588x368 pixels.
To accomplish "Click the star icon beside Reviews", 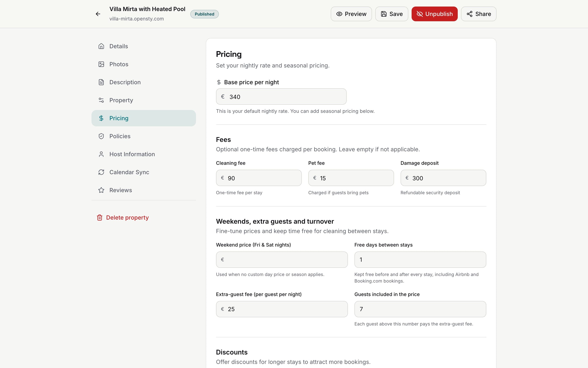I will (x=101, y=190).
